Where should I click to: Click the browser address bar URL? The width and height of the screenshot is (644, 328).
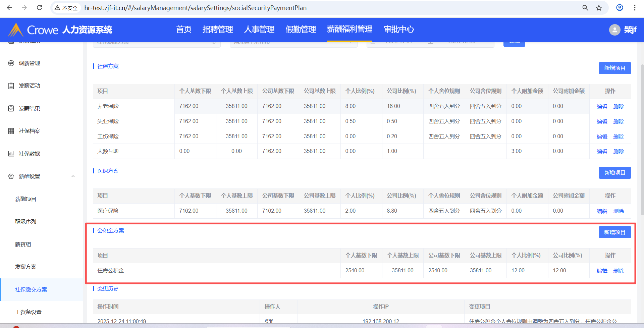195,8
